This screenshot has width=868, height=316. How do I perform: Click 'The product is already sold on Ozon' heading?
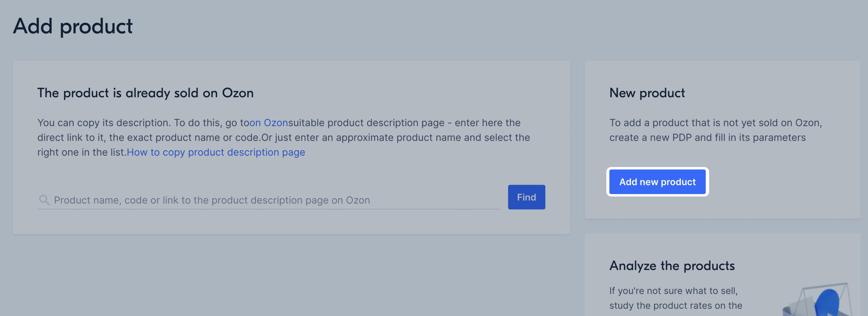click(145, 93)
